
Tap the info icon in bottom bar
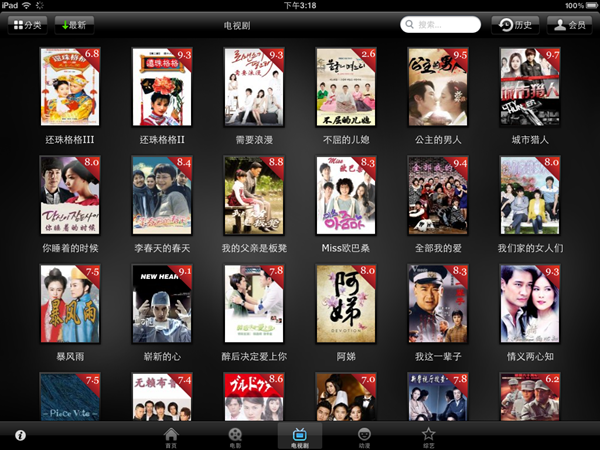click(x=20, y=435)
